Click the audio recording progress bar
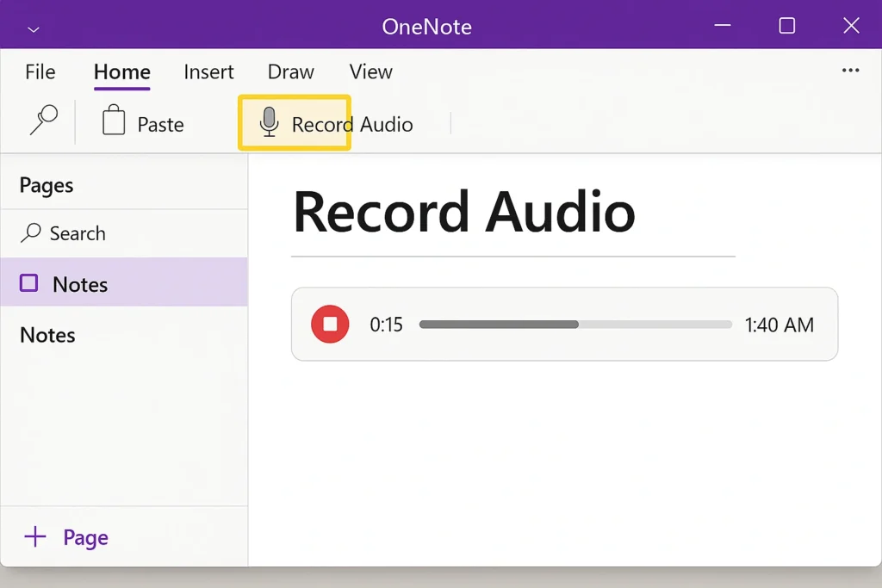This screenshot has height=588, width=882. tap(575, 325)
